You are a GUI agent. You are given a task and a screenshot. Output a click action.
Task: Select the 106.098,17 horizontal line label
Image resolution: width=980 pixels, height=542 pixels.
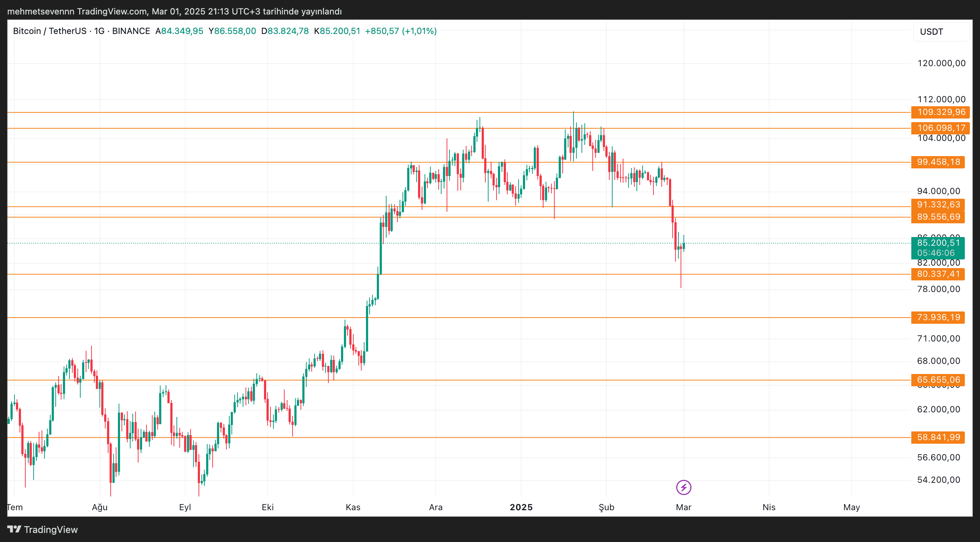tap(941, 128)
